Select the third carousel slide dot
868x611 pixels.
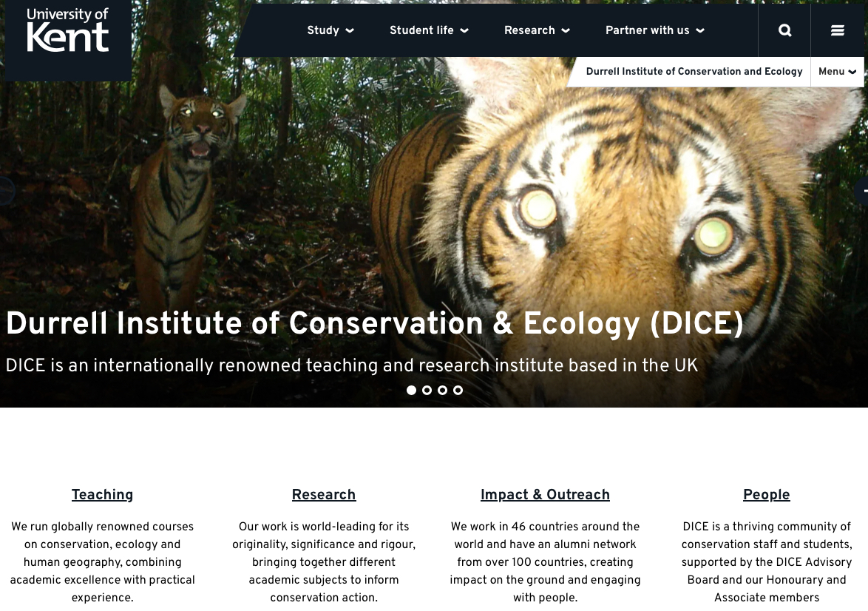(442, 390)
